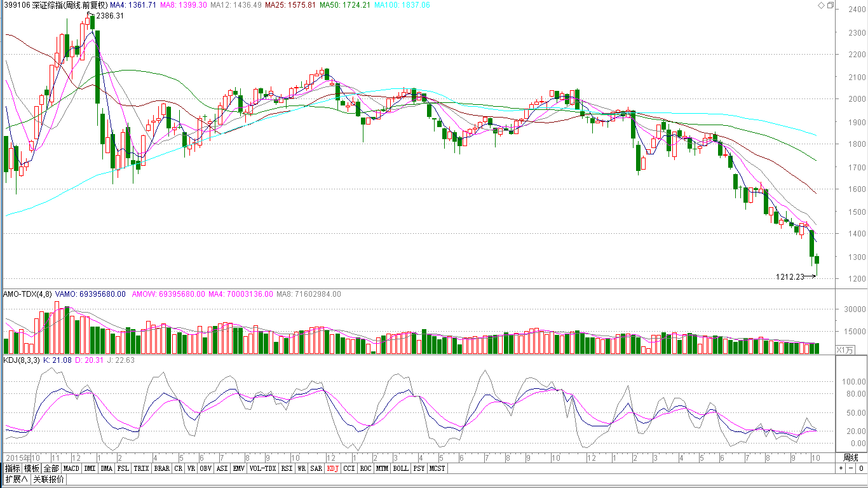Open the 模板 template tab
This screenshot has height=488, width=868.
(32, 468)
